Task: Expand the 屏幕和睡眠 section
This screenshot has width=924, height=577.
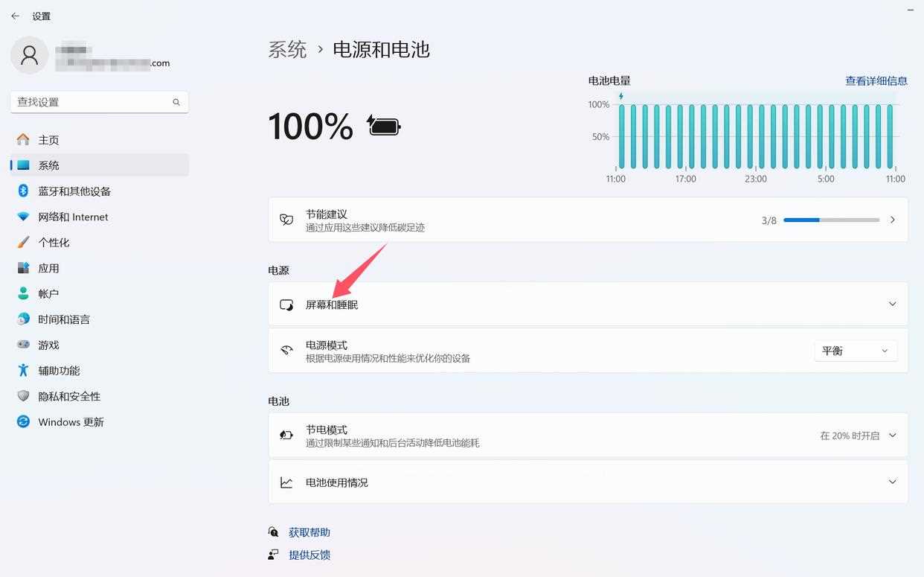Action: tap(892, 304)
